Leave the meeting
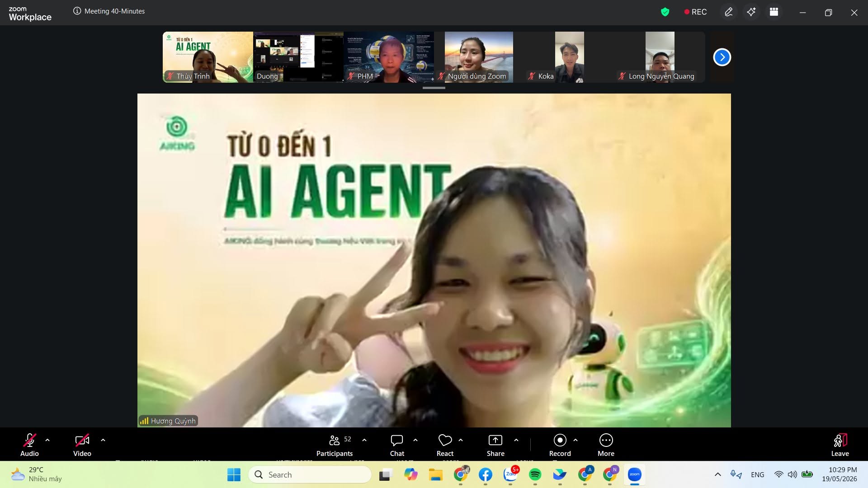This screenshot has width=868, height=488. click(840, 445)
